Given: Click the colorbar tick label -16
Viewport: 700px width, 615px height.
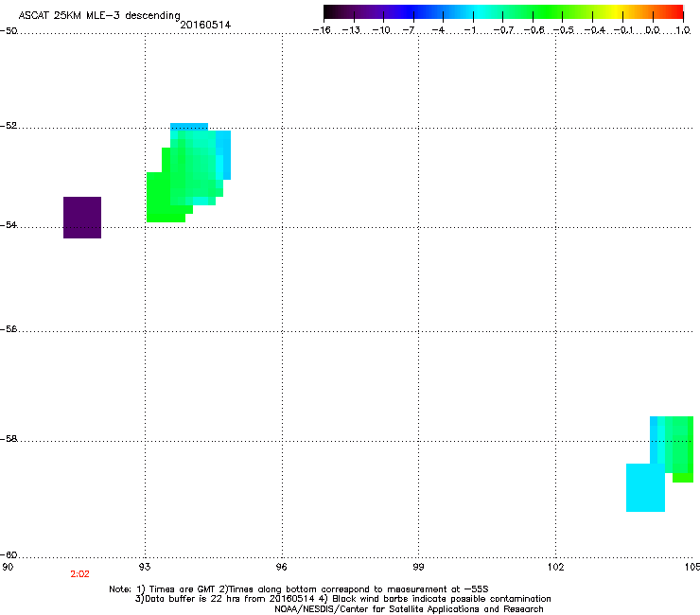Looking at the screenshot, I should coord(322,30).
